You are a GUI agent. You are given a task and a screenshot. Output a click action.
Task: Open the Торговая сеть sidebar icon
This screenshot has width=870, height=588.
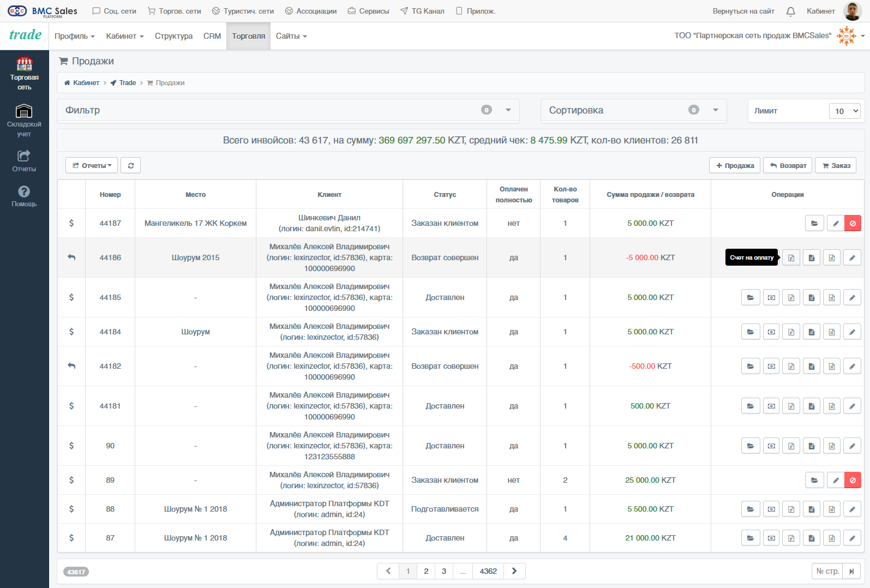24,74
